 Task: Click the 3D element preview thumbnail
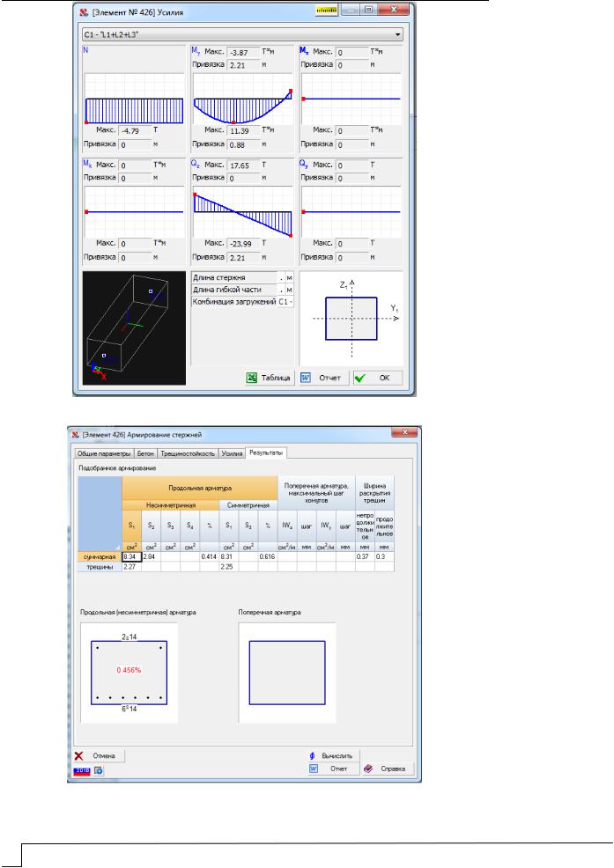coord(134,327)
